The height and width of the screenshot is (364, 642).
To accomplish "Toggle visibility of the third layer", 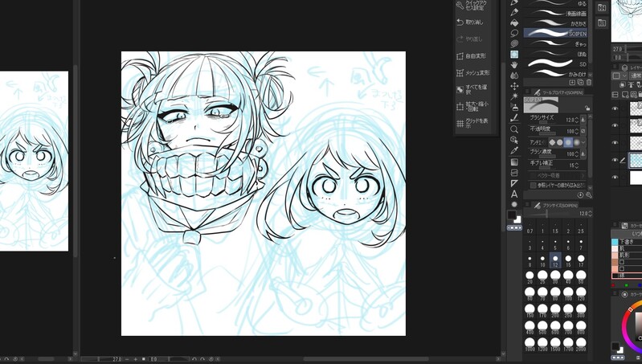I will 615,142.
